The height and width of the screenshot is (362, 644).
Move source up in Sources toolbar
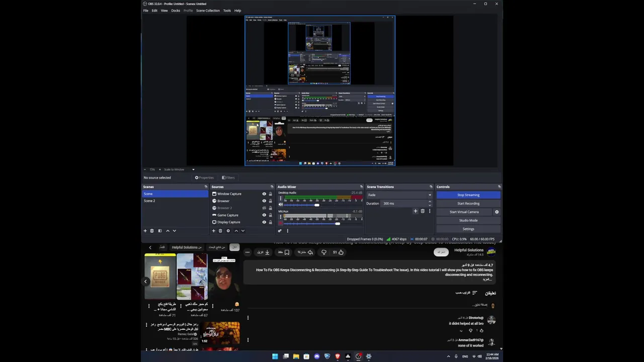point(236,231)
